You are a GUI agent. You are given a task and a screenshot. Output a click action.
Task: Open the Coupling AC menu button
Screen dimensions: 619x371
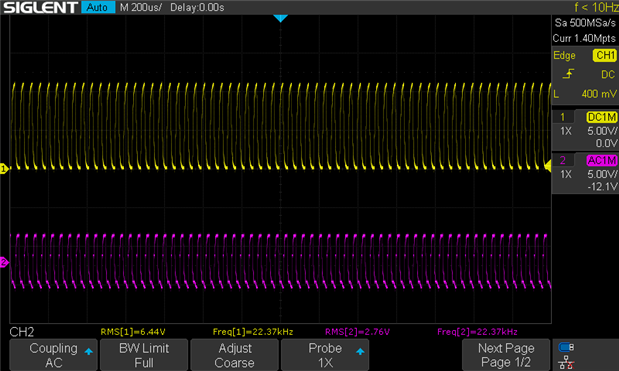pyautogui.click(x=53, y=355)
